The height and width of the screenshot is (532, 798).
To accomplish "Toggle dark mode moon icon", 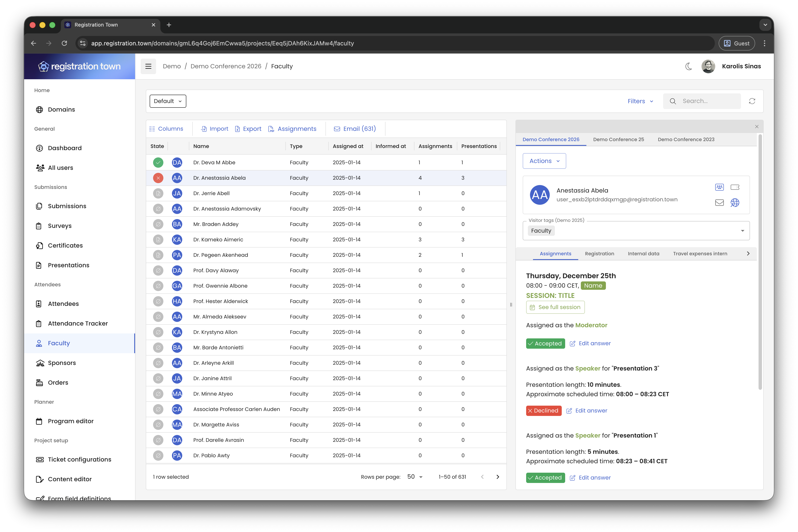I will pyautogui.click(x=688, y=66).
